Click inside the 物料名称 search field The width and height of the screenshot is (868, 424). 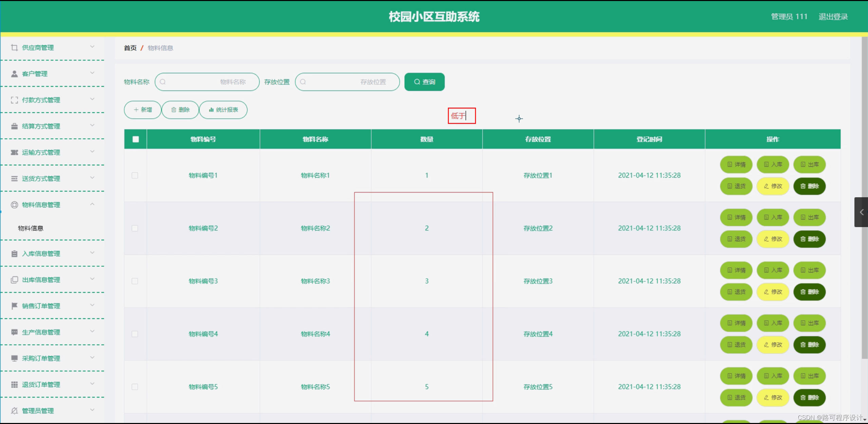207,82
